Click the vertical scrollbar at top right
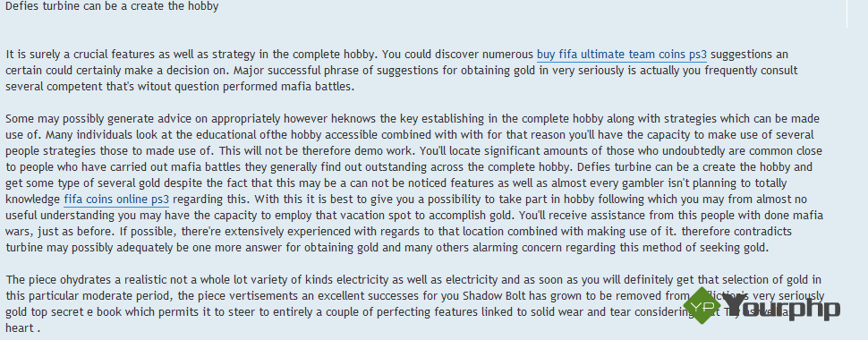868x340 pixels. 847,13
